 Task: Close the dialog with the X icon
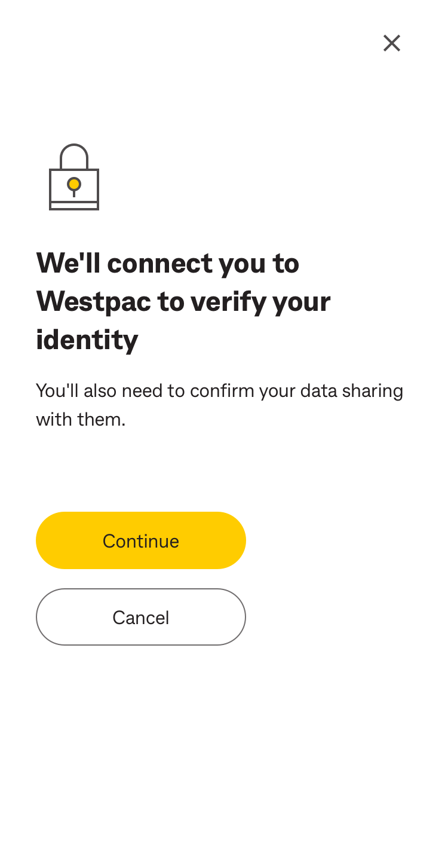[392, 43]
